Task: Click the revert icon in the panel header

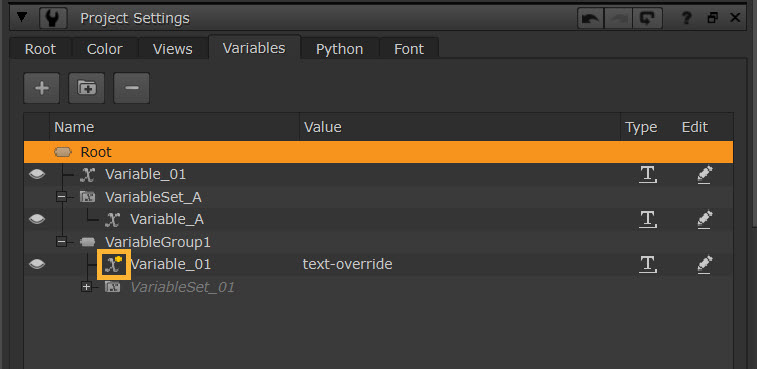Action: pos(647,18)
